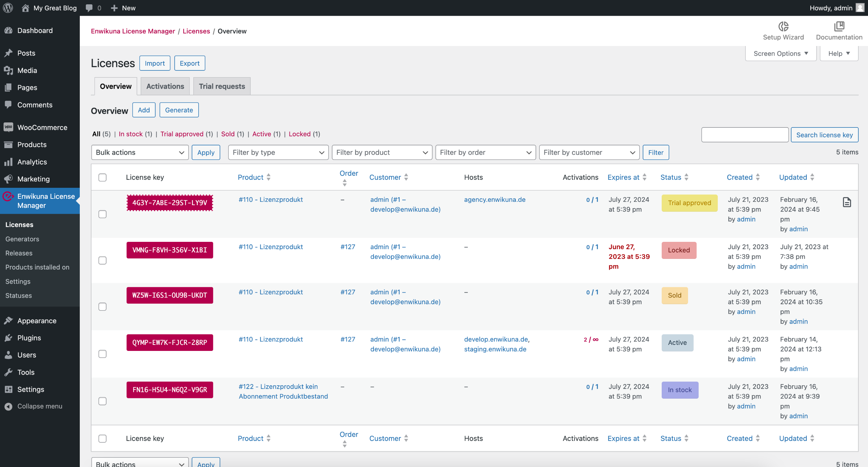Click the Search license key input field

pyautogui.click(x=745, y=134)
